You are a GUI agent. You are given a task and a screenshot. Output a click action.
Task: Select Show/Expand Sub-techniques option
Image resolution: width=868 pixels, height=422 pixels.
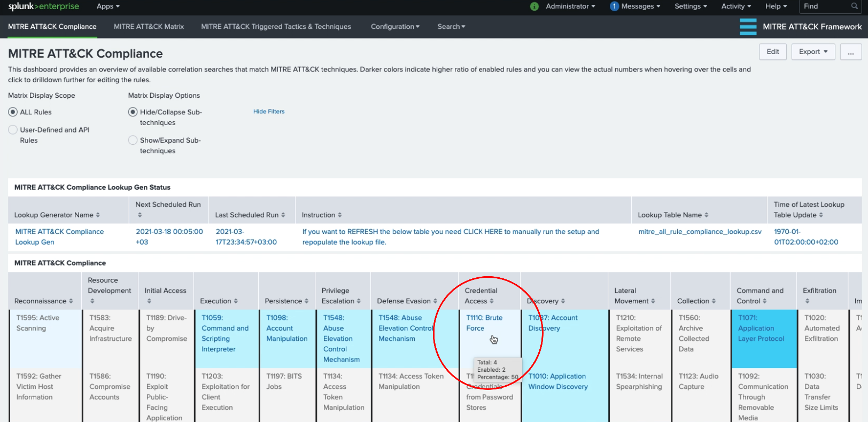point(133,140)
